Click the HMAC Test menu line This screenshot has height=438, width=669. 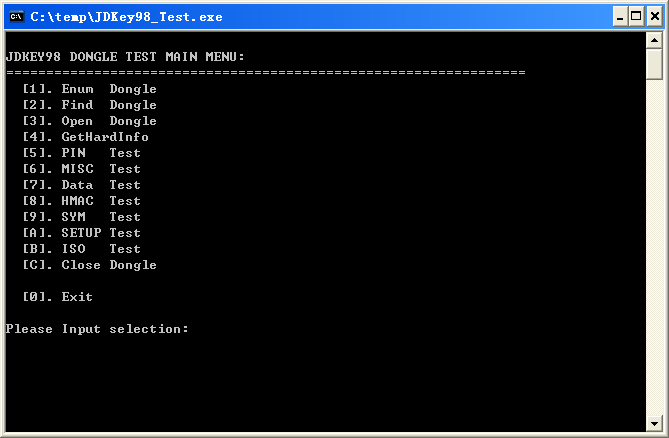tap(81, 201)
